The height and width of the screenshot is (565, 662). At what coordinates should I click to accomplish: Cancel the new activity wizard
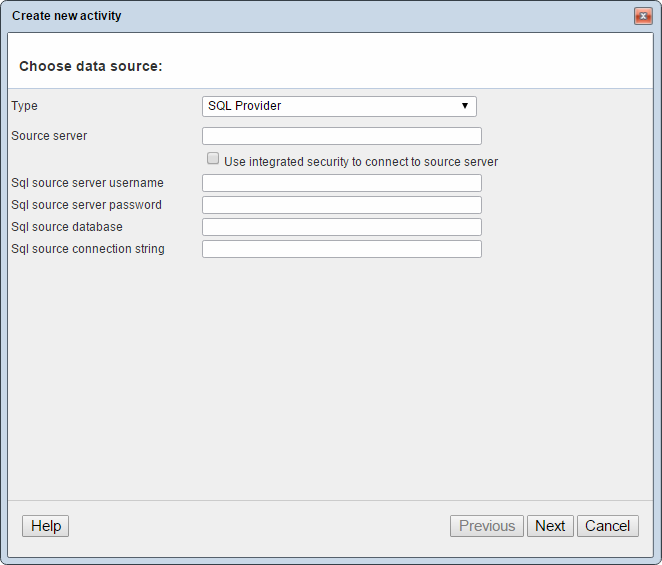(x=607, y=526)
